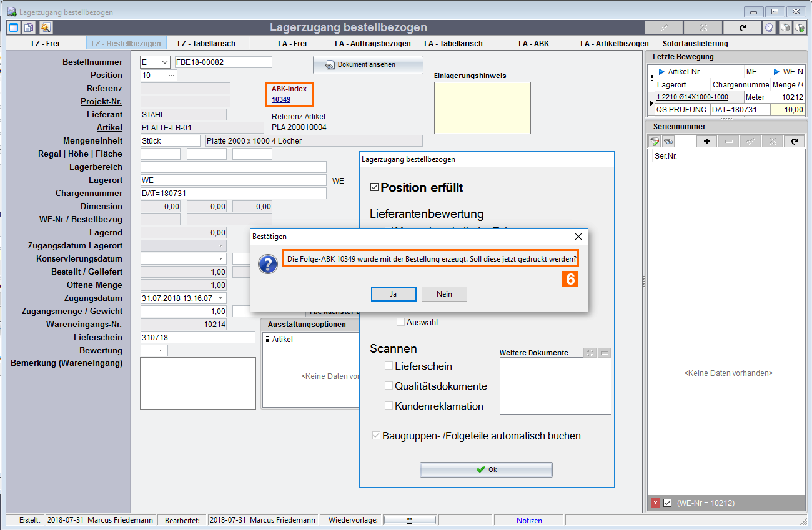Close the Bestätigen dialog with the X
The image size is (812, 530).
pyautogui.click(x=578, y=237)
